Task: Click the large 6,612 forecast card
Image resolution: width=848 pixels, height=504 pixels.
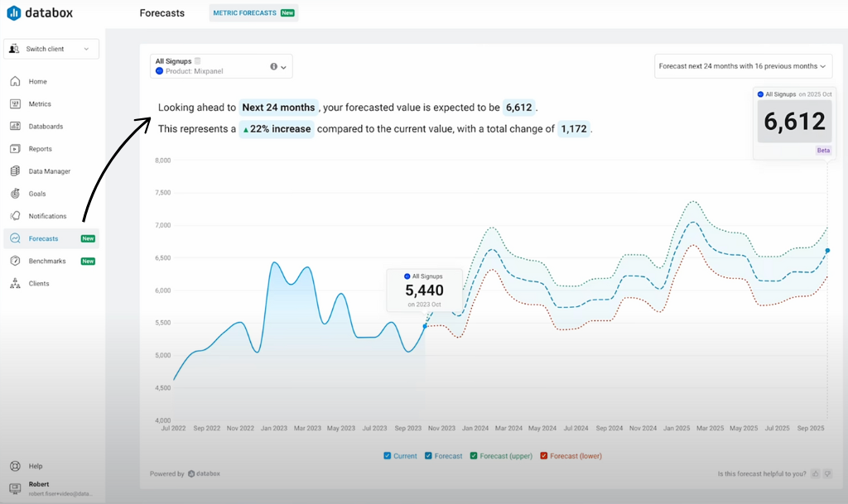Action: 794,122
